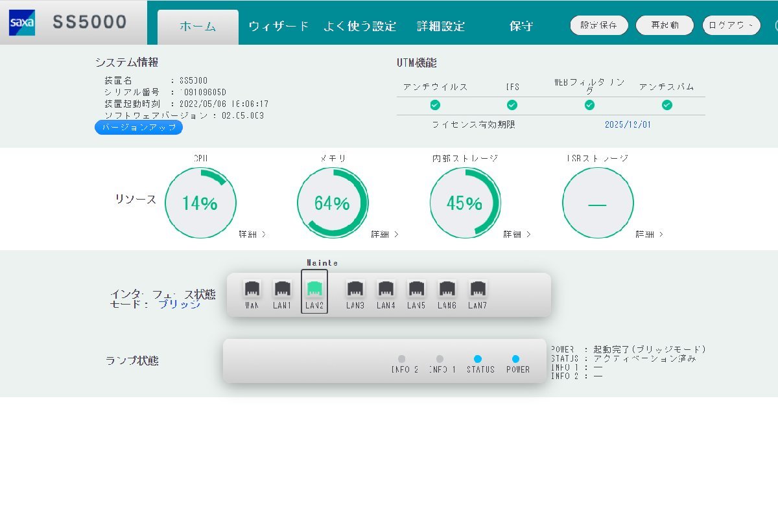The image size is (778, 532).
Task: Click the INFO 1 lamp indicator
Action: (x=440, y=358)
